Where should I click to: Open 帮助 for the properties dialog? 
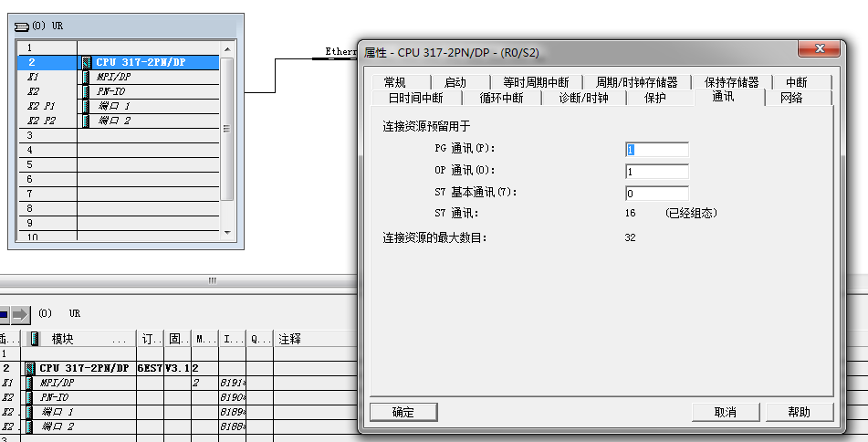(x=800, y=412)
